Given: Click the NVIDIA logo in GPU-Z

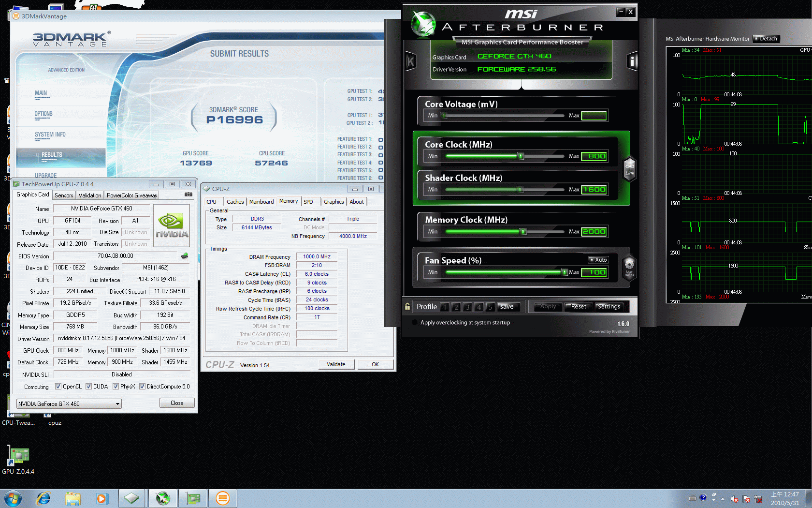Looking at the screenshot, I should [x=172, y=226].
